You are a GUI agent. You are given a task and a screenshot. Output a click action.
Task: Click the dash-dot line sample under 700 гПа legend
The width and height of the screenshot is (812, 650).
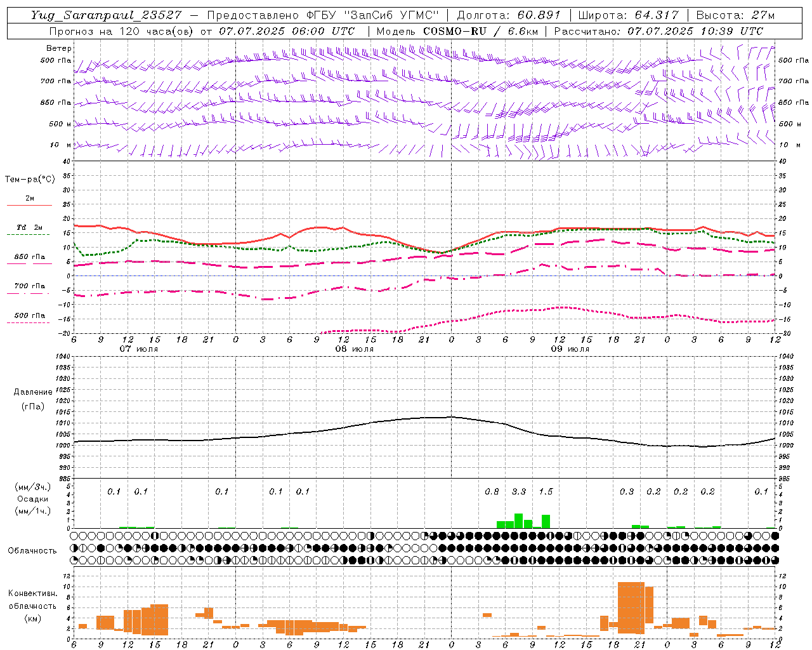(29, 293)
